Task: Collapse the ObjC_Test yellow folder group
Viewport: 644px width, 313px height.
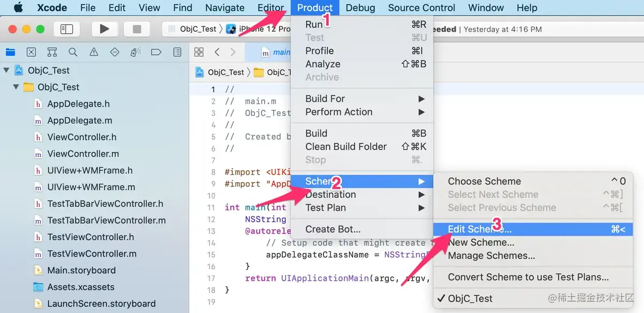Action: point(16,87)
